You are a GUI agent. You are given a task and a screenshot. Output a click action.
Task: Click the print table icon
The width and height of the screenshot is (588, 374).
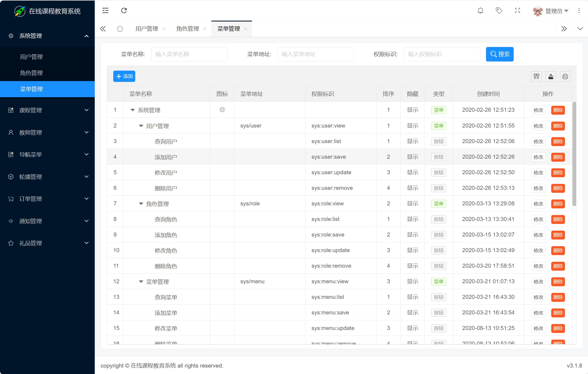(565, 77)
